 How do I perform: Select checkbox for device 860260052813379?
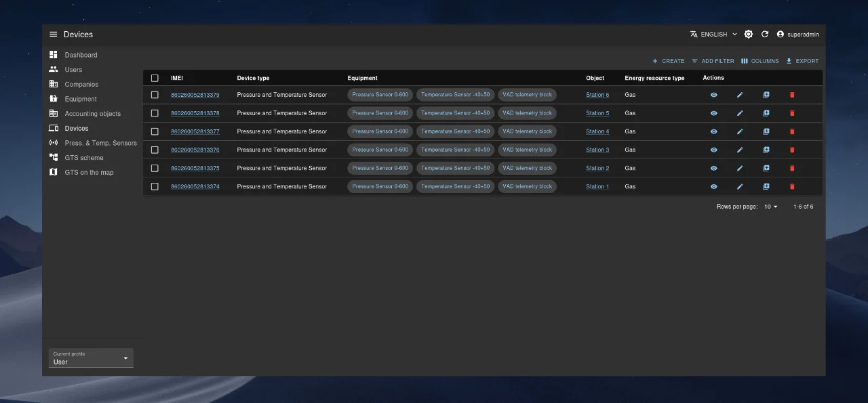point(155,95)
